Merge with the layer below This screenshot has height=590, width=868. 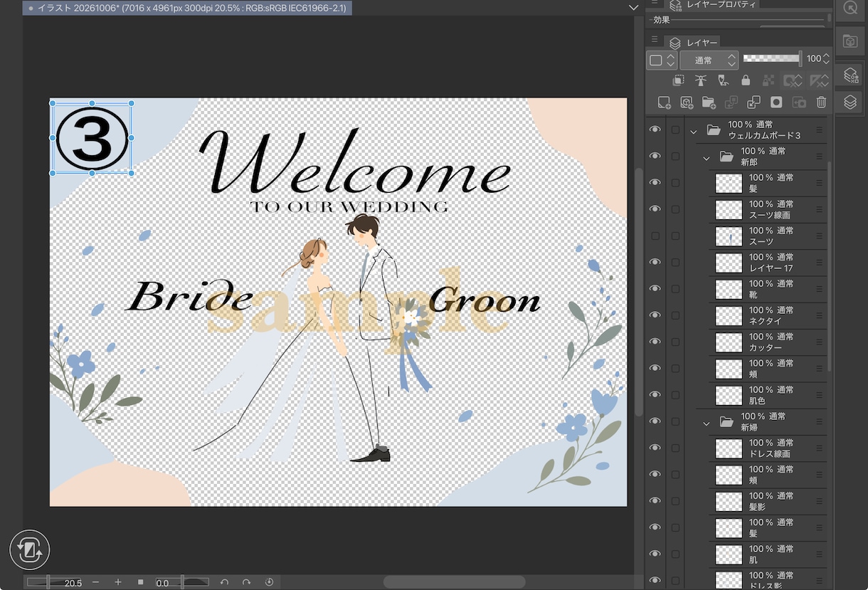753,102
